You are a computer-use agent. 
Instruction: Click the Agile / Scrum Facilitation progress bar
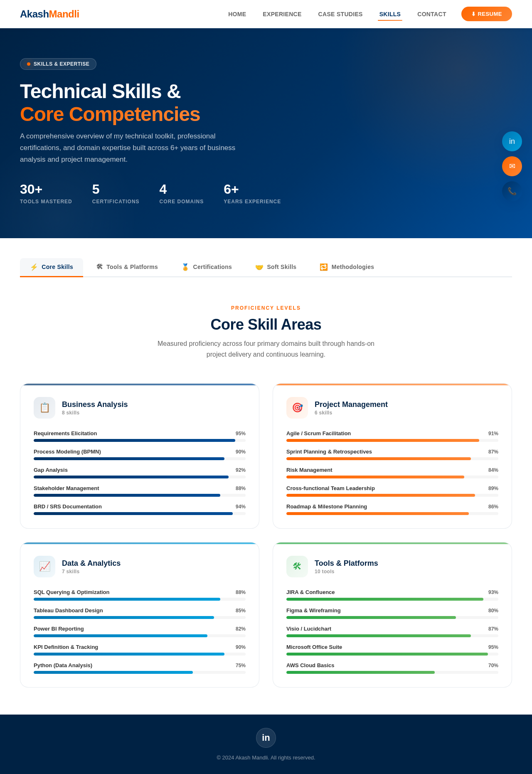tap(392, 440)
